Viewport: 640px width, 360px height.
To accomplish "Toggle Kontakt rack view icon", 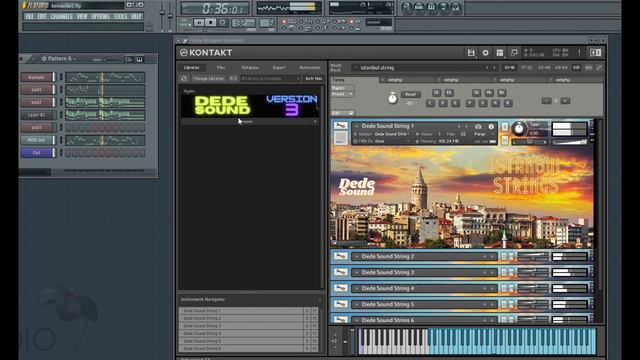I will [500, 53].
